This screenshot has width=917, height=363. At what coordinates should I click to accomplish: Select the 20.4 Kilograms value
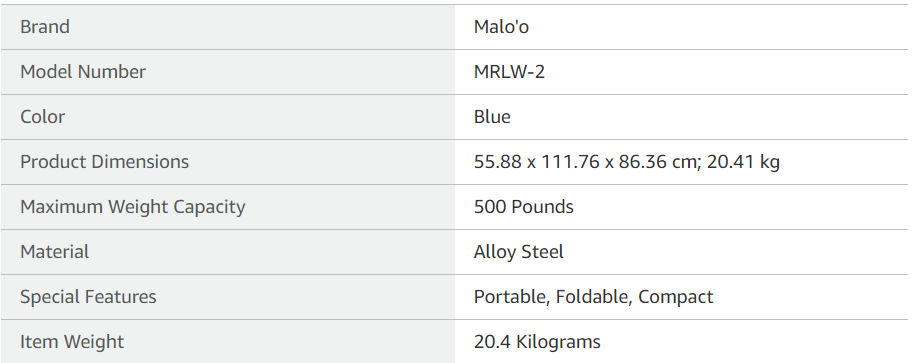tap(537, 342)
